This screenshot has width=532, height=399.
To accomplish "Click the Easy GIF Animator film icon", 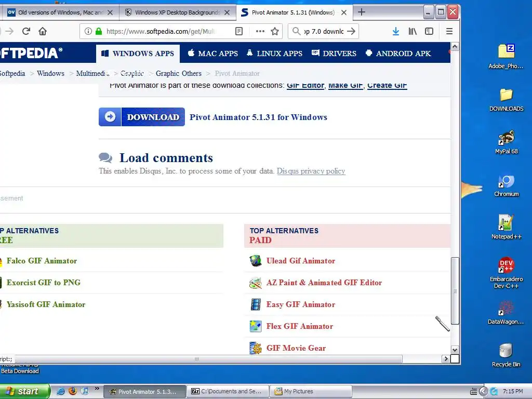I will [256, 304].
